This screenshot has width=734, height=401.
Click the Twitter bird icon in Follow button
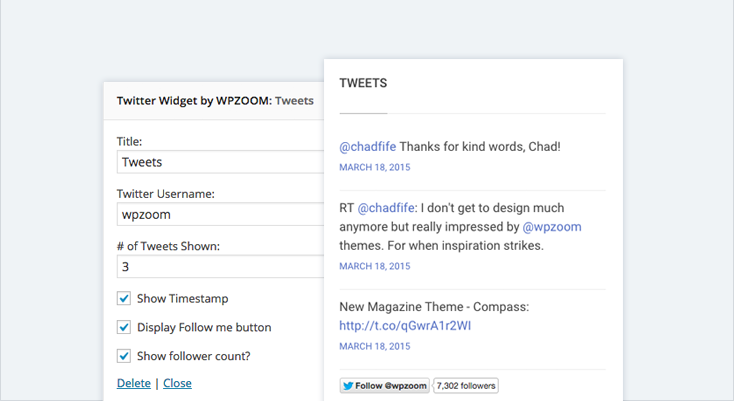[348, 386]
